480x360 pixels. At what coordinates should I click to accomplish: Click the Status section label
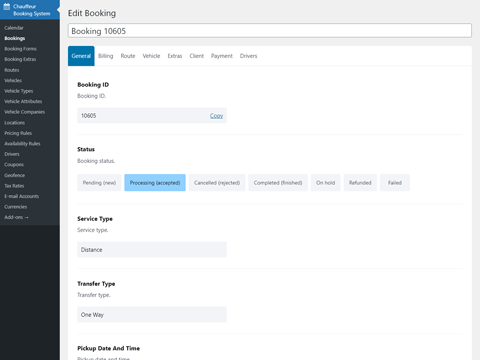pyautogui.click(x=86, y=149)
